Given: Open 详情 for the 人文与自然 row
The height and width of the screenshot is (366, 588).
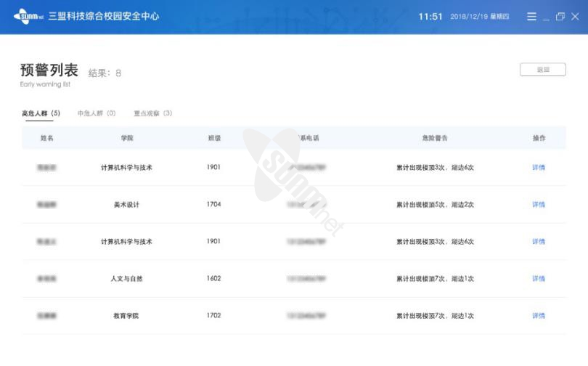Looking at the screenshot, I should (x=538, y=279).
